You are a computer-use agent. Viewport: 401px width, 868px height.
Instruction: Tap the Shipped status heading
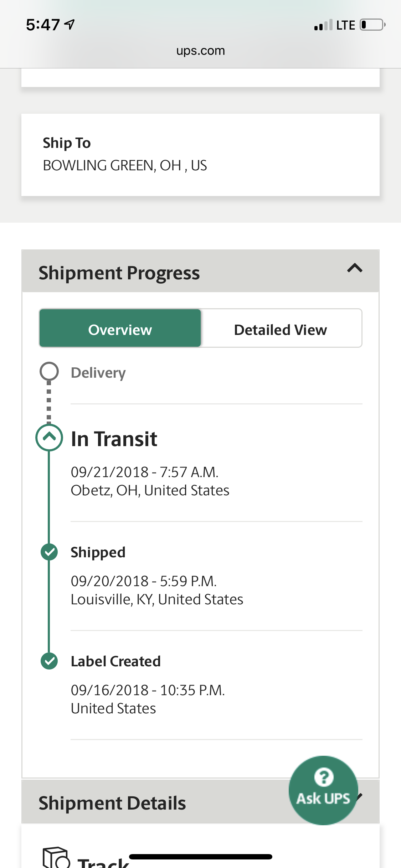pyautogui.click(x=98, y=553)
